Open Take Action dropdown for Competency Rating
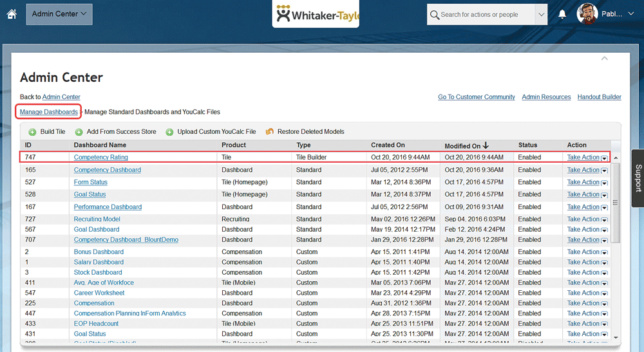 (604, 158)
